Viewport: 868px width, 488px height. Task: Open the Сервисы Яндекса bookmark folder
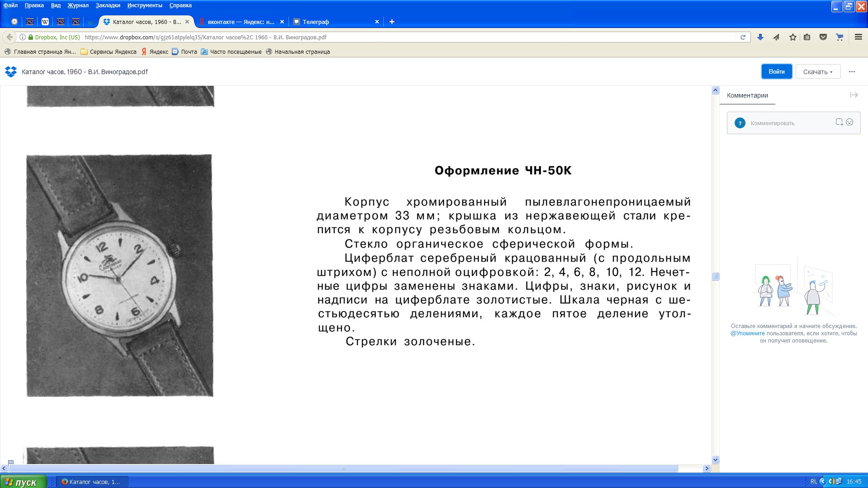click(108, 52)
